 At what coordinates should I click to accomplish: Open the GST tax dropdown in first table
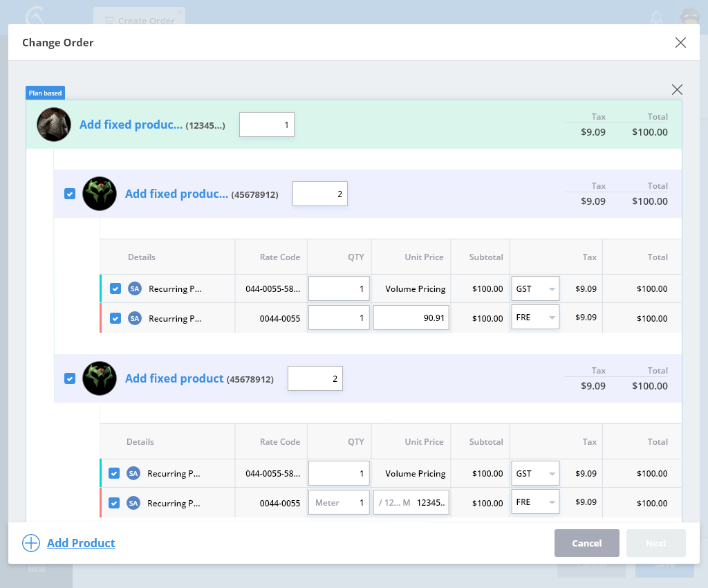click(535, 288)
